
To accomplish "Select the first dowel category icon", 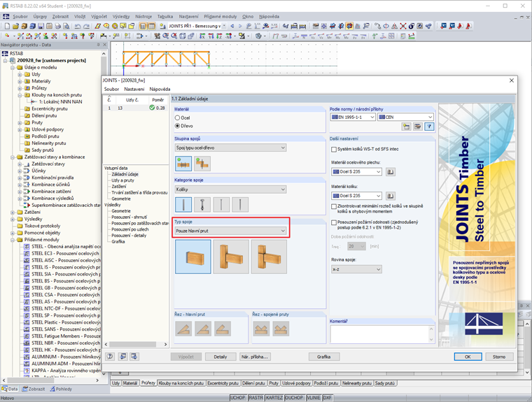I will coord(183,205).
